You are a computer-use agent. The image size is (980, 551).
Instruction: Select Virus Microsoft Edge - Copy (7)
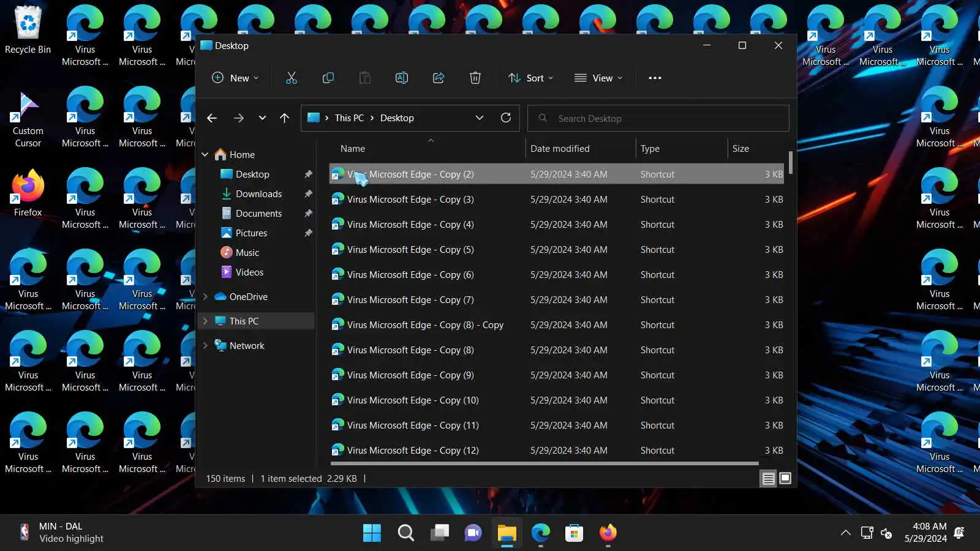[x=557, y=300]
